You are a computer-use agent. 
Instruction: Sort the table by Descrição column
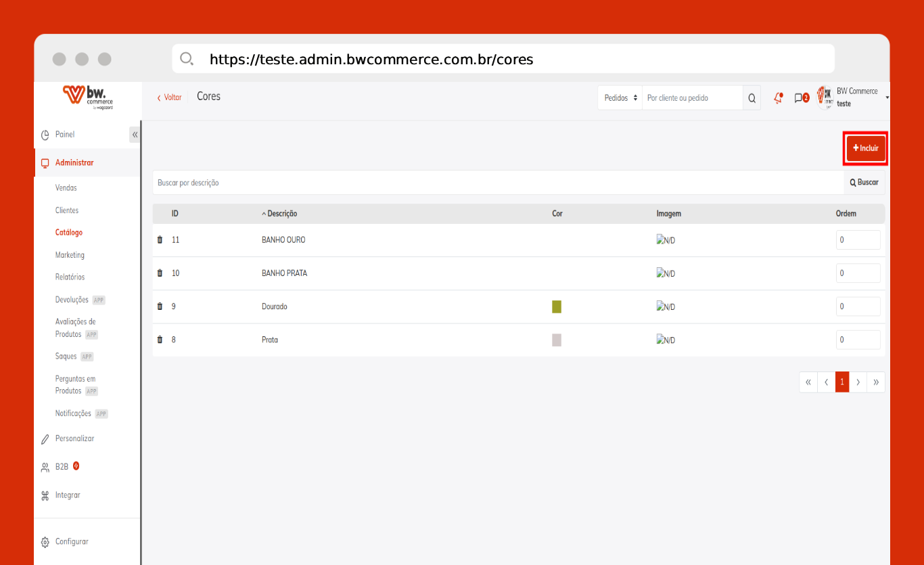(281, 214)
